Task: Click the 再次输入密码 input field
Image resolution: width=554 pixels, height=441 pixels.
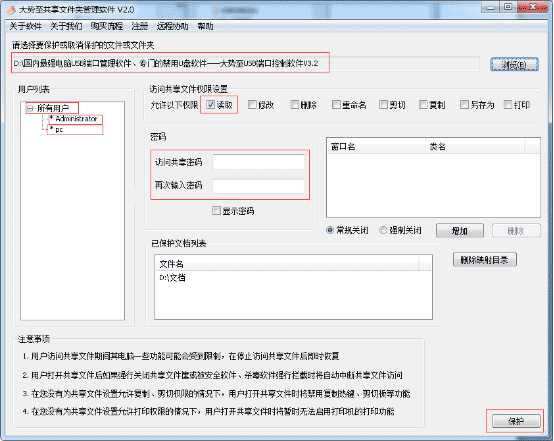Action: [259, 186]
